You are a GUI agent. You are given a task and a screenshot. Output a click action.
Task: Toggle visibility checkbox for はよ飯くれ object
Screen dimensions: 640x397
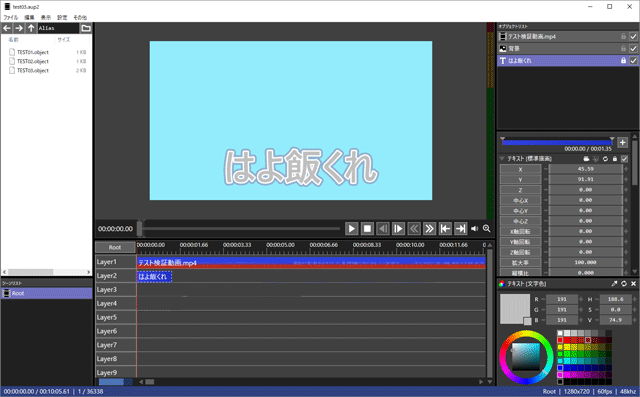tap(633, 61)
